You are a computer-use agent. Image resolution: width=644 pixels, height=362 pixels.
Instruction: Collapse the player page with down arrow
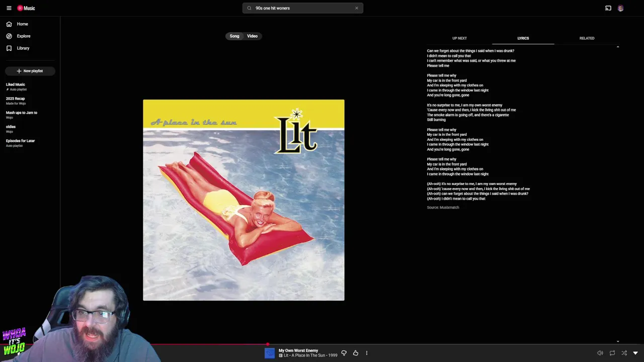(x=635, y=353)
